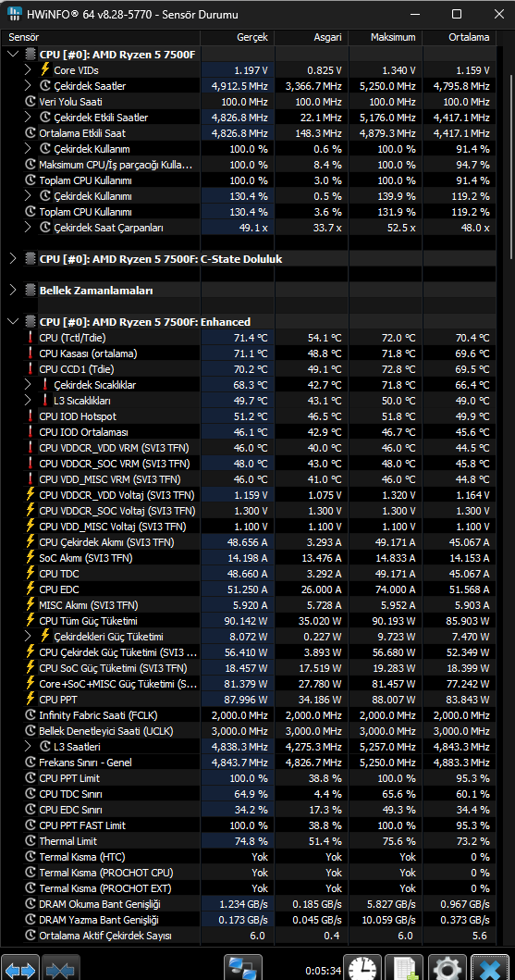Expand the Çekirdek Saatler row
The width and height of the screenshot is (515, 980).
point(28,86)
